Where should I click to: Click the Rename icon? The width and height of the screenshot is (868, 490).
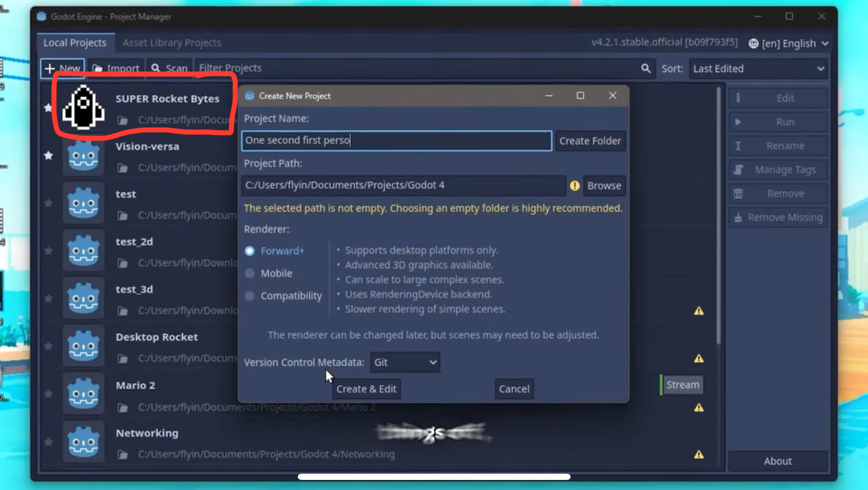[x=739, y=145]
